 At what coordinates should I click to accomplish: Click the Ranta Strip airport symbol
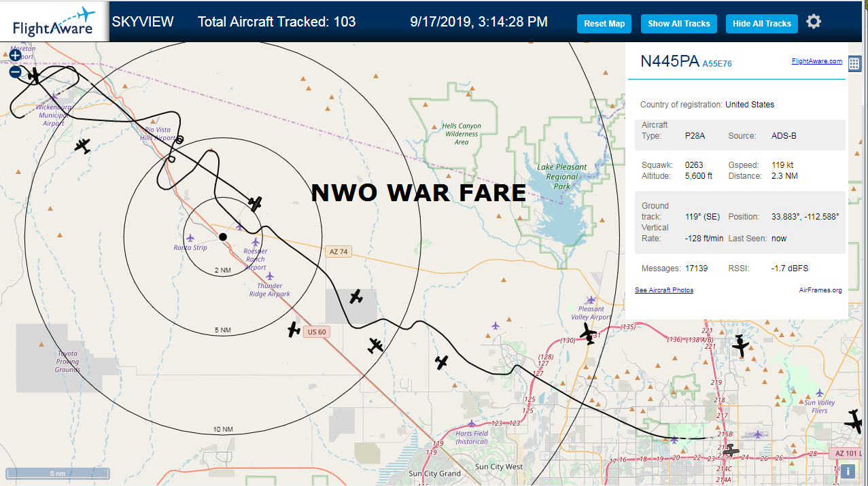[190, 238]
